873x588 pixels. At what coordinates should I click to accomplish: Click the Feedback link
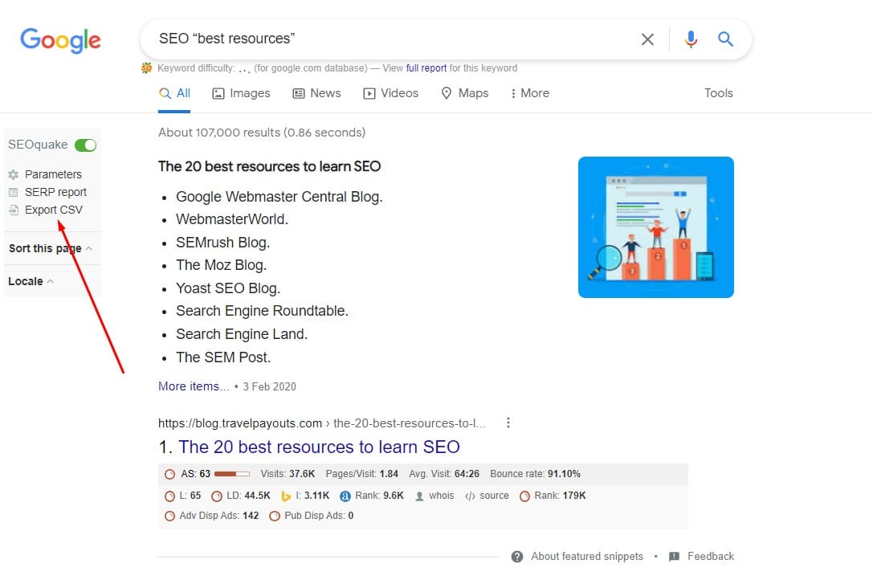pyautogui.click(x=711, y=556)
